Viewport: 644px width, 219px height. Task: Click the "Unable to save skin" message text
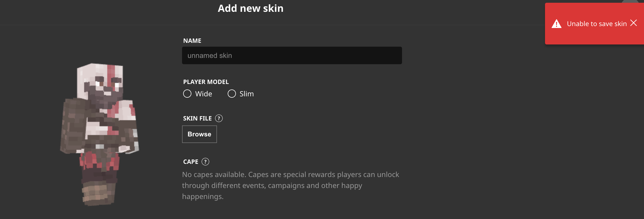pyautogui.click(x=597, y=24)
